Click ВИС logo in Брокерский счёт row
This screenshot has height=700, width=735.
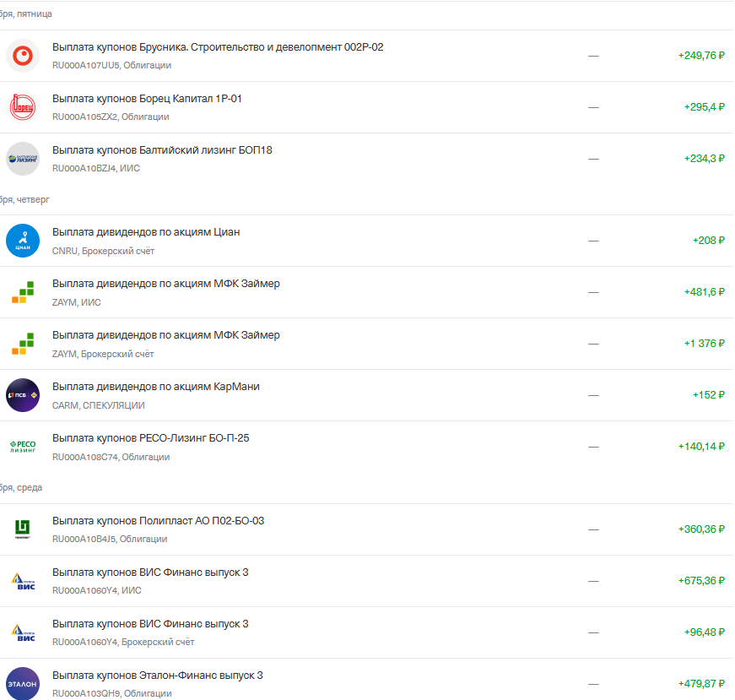[x=23, y=632]
